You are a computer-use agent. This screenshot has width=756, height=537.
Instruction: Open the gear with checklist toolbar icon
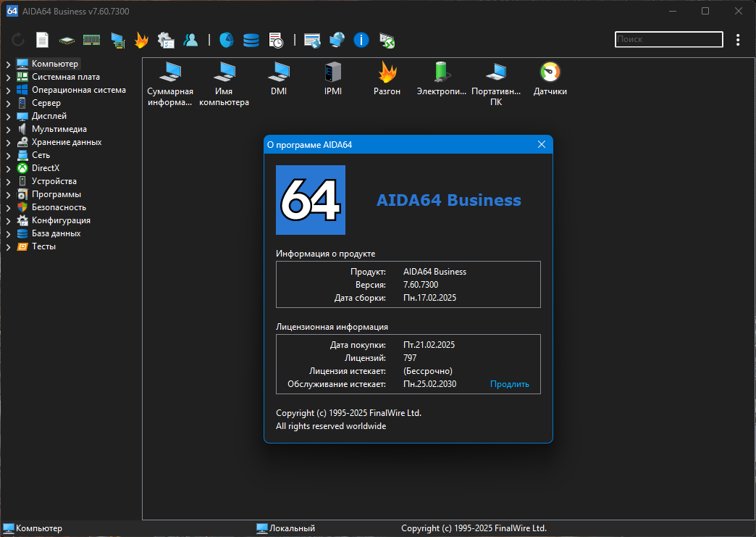166,40
